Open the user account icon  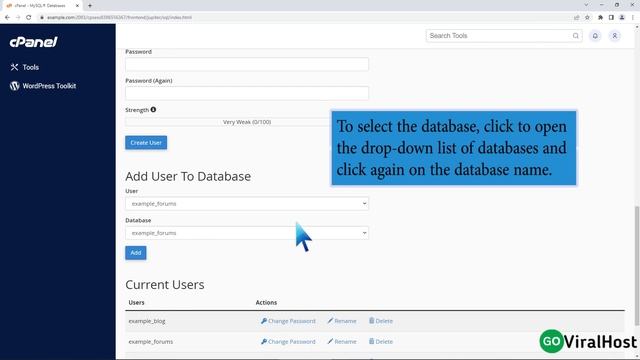tap(614, 36)
